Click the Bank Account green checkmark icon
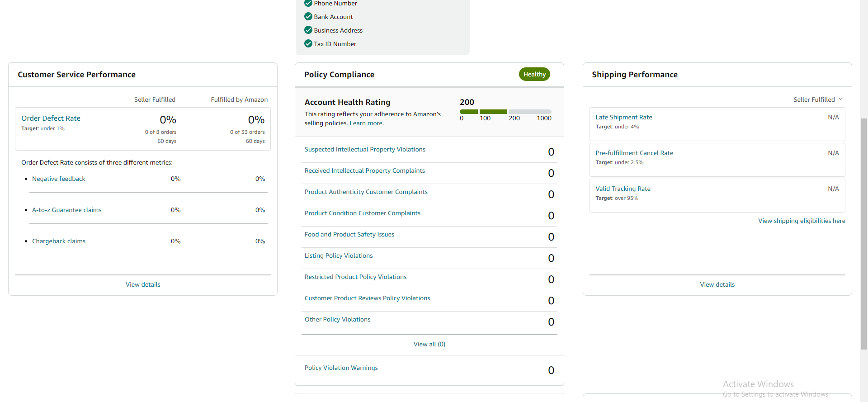Screen dimensions: 868x402 tap(308, 16)
